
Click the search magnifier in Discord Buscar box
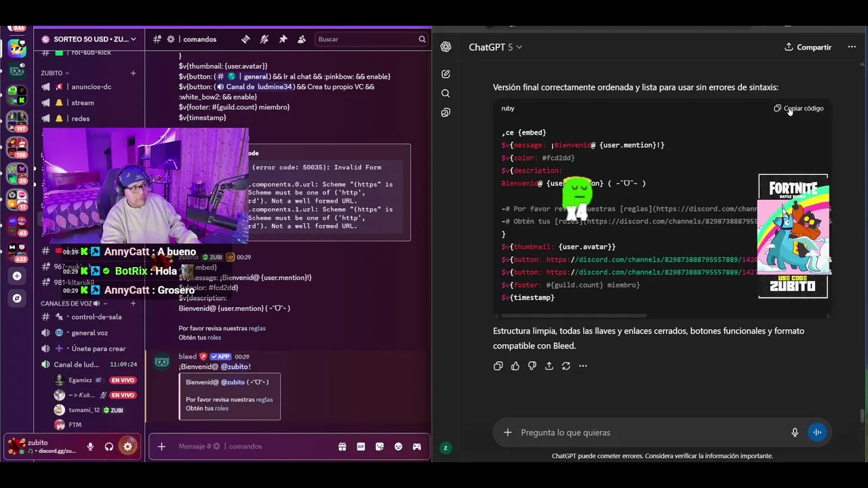point(422,39)
